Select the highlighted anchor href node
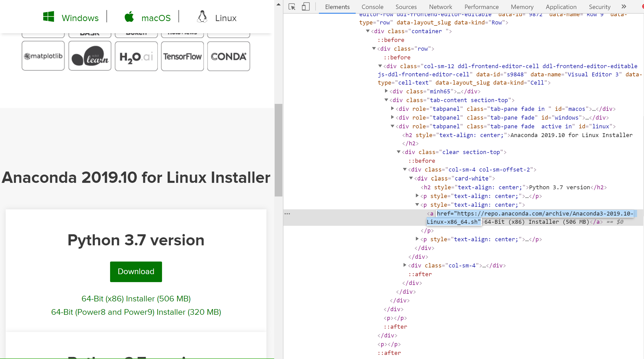 (530, 218)
